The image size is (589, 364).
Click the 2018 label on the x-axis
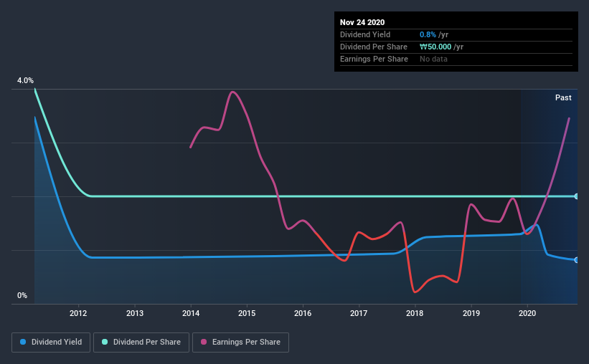coord(415,313)
